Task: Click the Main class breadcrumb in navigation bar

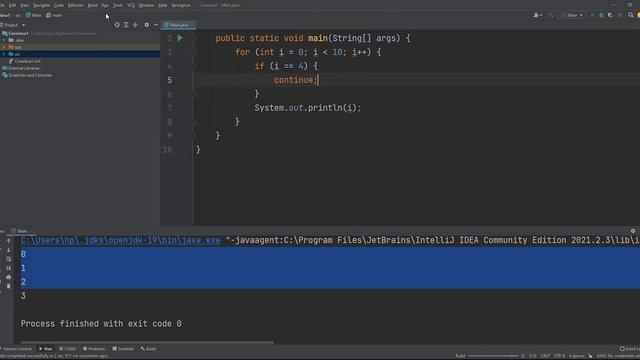Action: tap(34, 15)
